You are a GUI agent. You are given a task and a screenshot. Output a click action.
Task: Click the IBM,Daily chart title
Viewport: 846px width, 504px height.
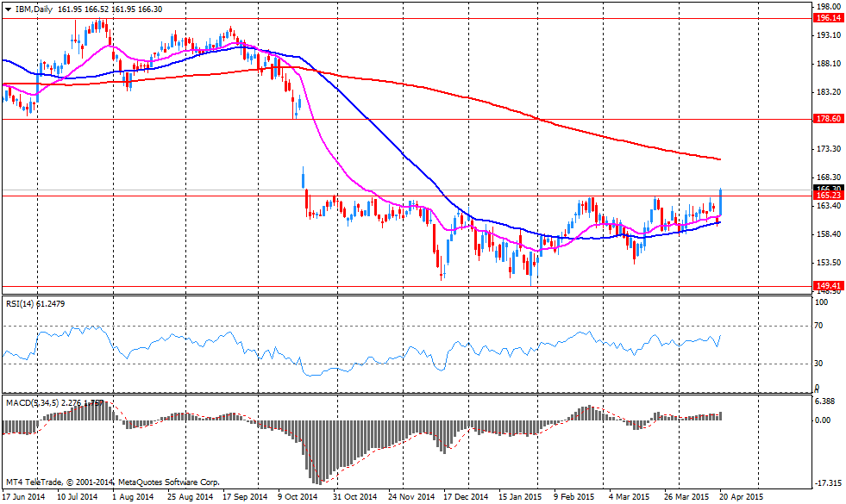pyautogui.click(x=33, y=9)
